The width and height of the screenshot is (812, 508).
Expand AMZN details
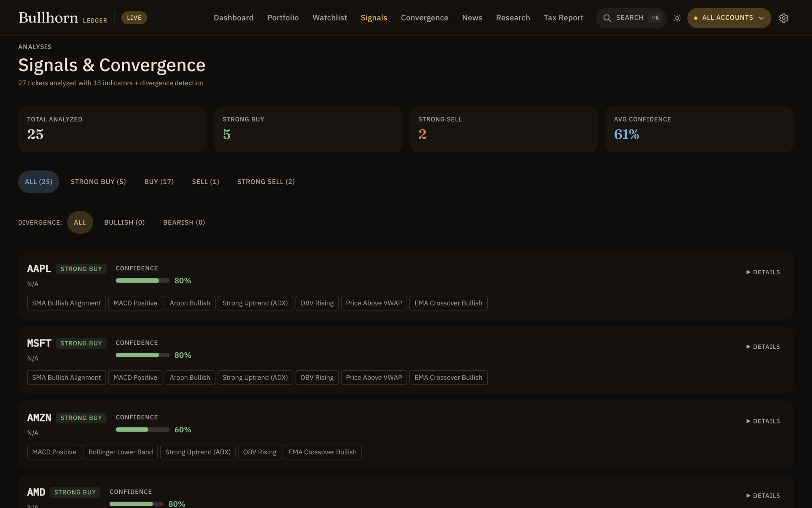763,421
